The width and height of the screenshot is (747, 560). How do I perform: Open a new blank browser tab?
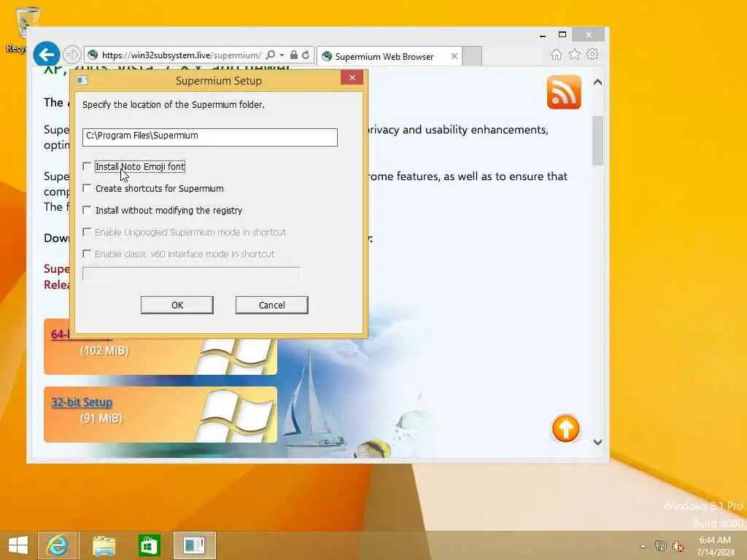point(472,56)
